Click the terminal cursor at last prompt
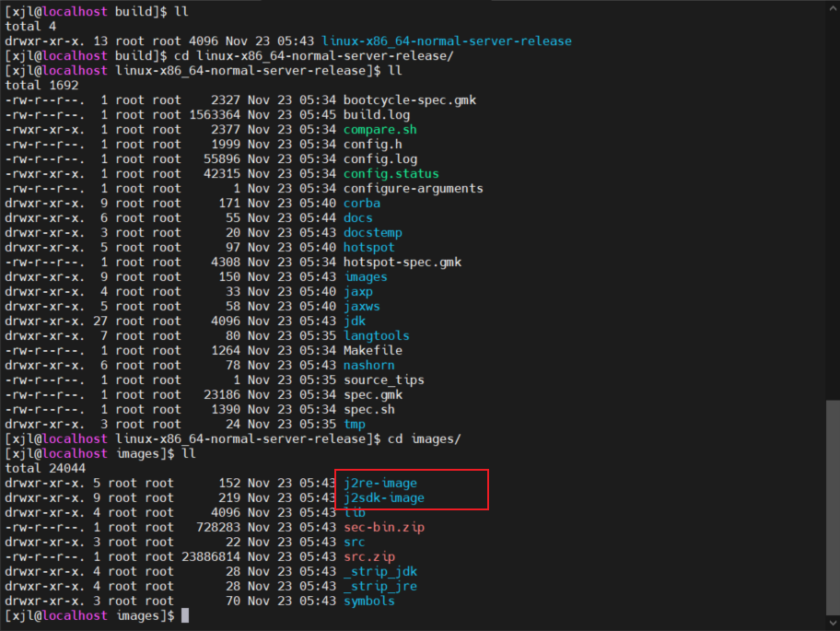 185,616
